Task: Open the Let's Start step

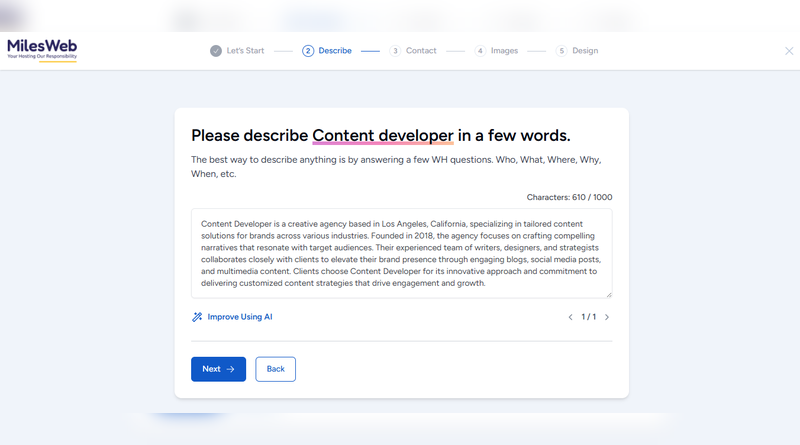Action: [x=245, y=51]
